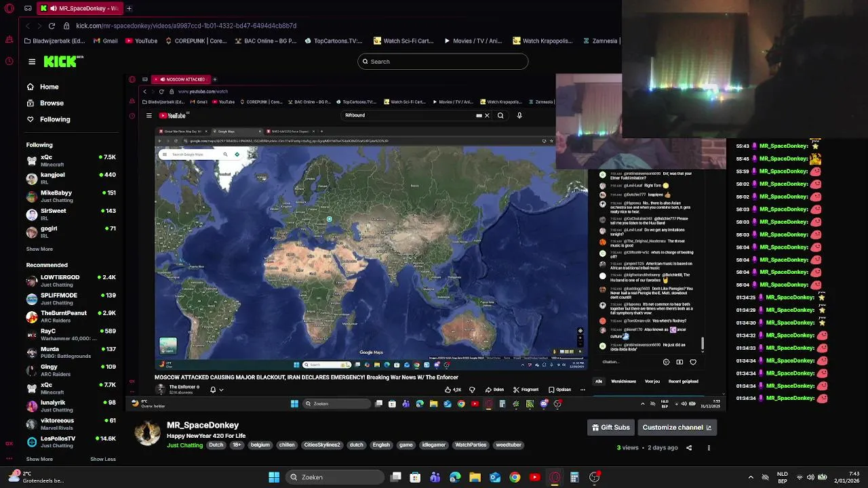
Task: Select the MR_SpaceDonkey browser tab
Action: [79, 9]
